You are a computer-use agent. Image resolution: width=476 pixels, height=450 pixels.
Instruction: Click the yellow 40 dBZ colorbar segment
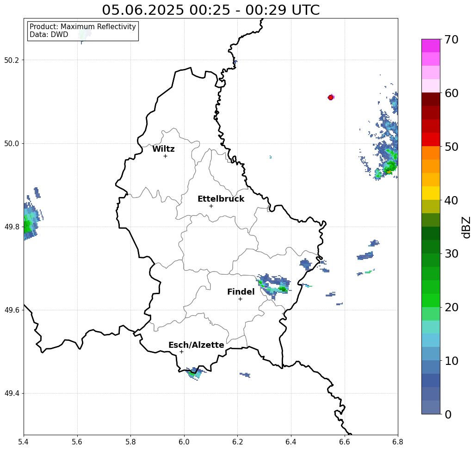pos(431,193)
